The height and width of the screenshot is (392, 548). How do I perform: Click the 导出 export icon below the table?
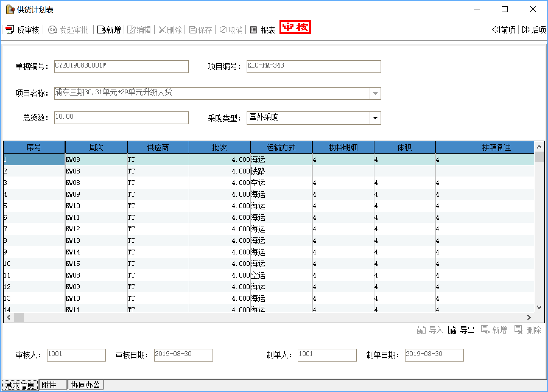click(x=452, y=330)
